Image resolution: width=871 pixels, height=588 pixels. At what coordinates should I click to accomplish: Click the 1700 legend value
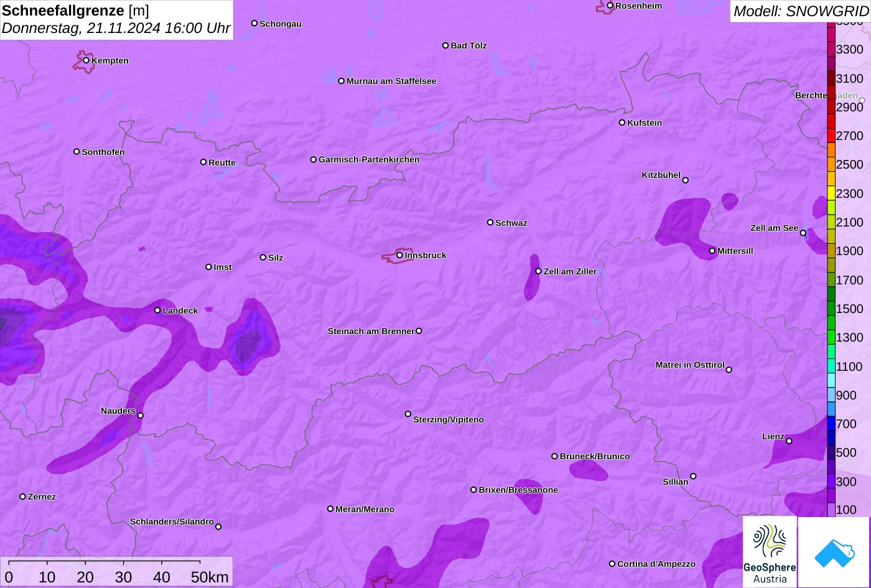point(850,280)
